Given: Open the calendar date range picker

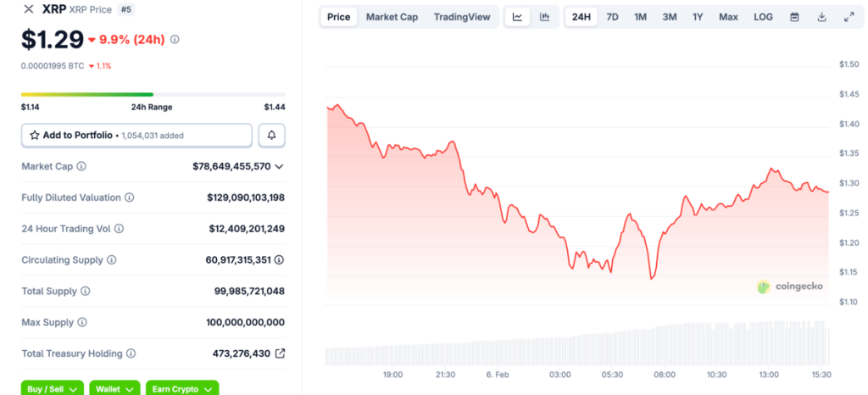Looking at the screenshot, I should coord(794,17).
